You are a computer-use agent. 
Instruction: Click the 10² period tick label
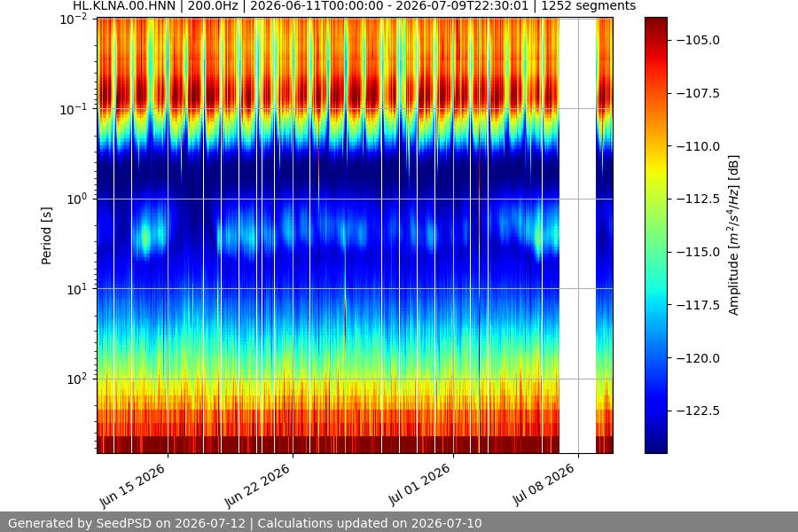(x=77, y=379)
